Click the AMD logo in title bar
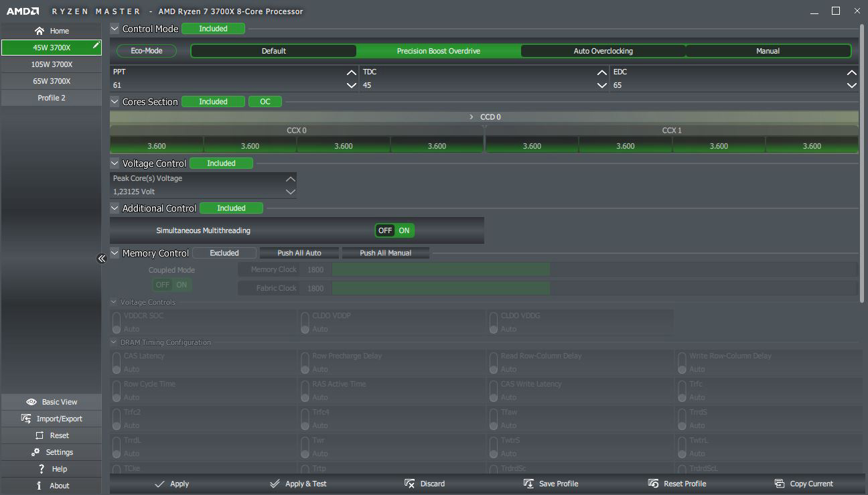 click(x=23, y=11)
